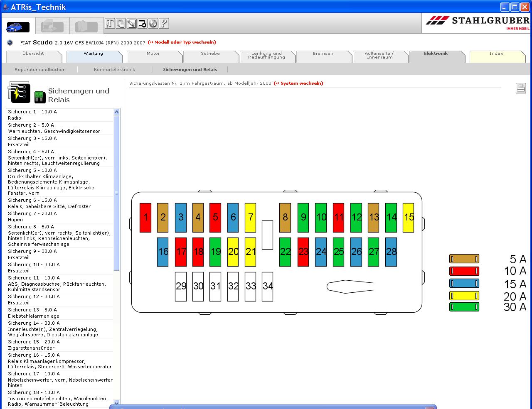Click the blue passenger car vehicle icon
Viewport: 532px width, 409px height.
tap(17, 27)
